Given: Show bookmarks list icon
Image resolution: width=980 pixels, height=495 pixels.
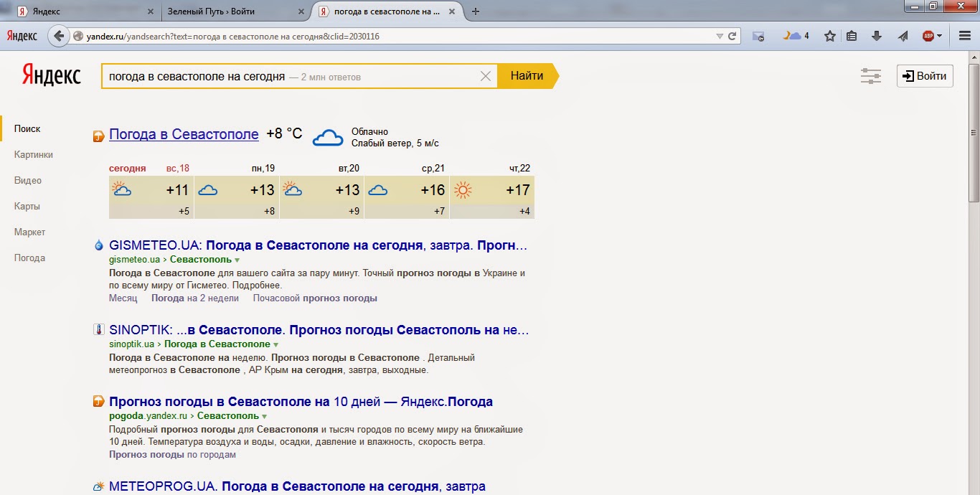Looking at the screenshot, I should 852,36.
